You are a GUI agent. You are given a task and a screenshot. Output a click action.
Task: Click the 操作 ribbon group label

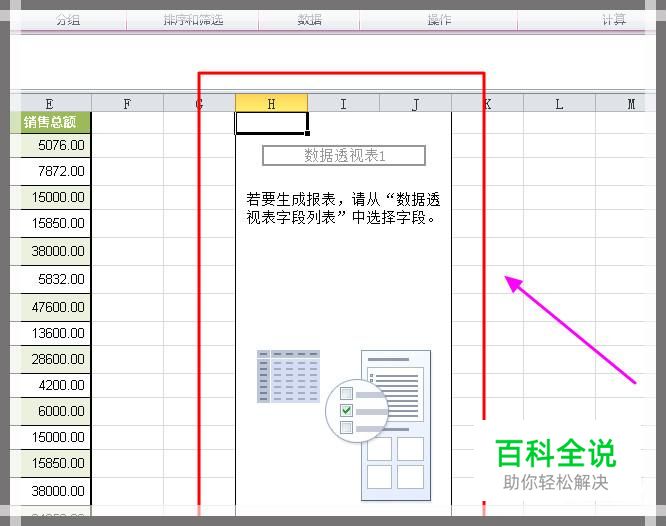439,20
